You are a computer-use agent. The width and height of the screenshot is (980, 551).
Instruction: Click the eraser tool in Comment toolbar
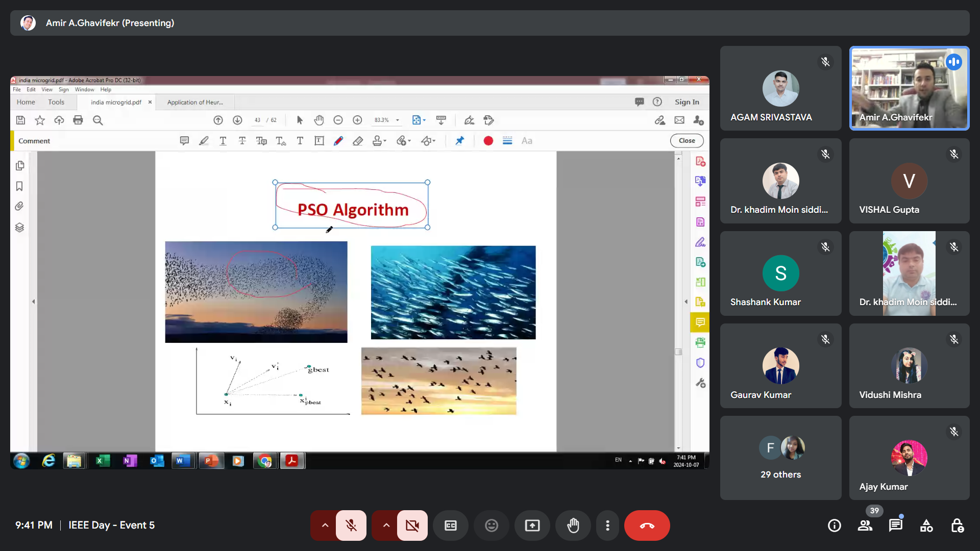(358, 141)
